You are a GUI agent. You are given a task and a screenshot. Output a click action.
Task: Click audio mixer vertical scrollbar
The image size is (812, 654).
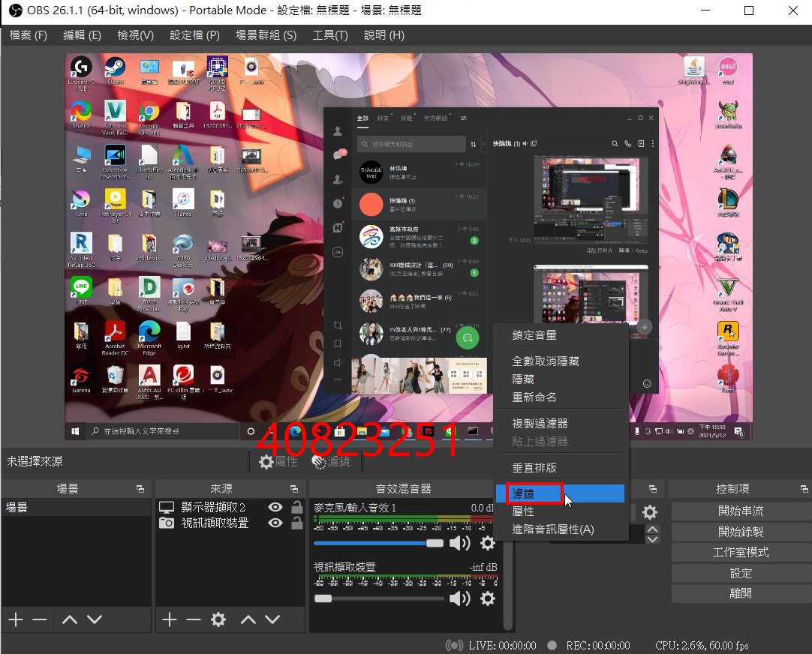[508, 565]
